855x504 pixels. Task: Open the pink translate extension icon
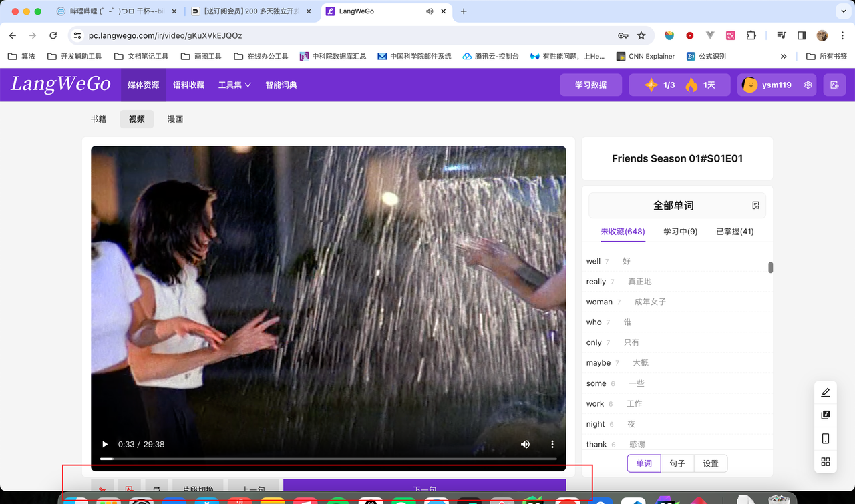point(731,35)
